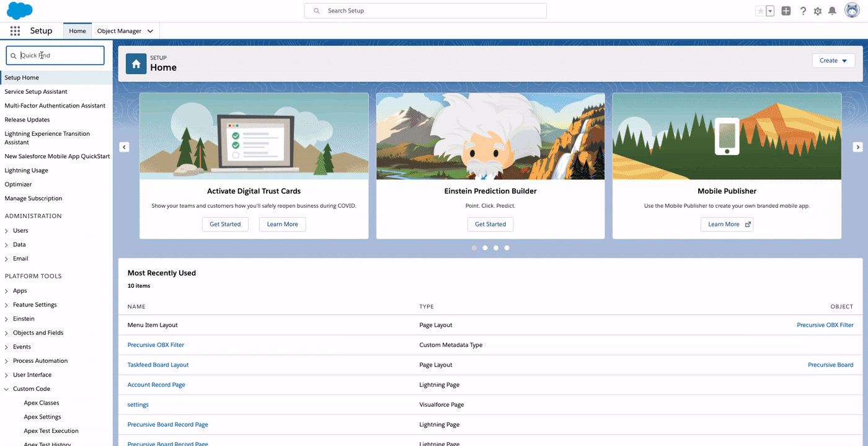The width and height of the screenshot is (868, 446).
Task: Open the help question mark icon
Action: [803, 11]
